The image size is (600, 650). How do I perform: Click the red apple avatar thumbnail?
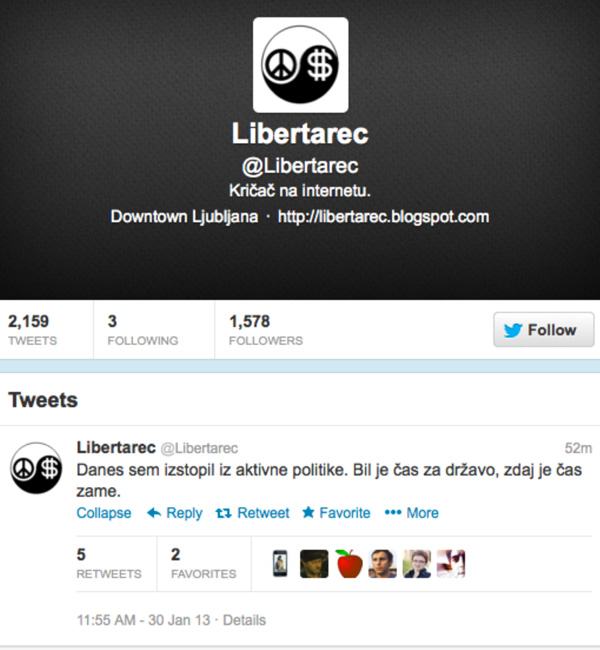click(349, 563)
